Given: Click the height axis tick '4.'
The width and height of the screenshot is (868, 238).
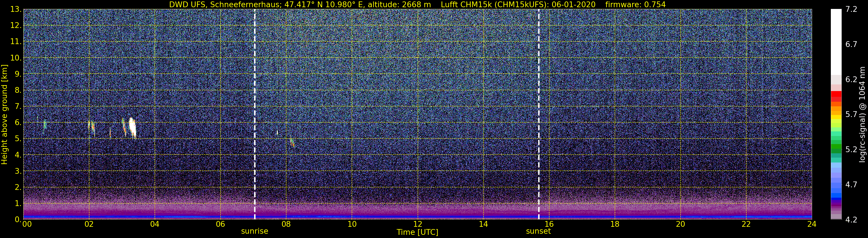Looking at the screenshot, I should coord(18,155).
